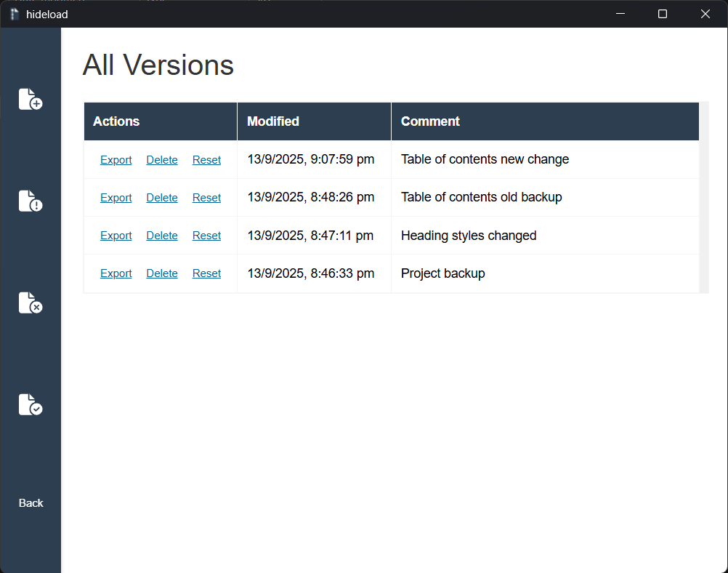Delete the 'Table of contents new change' version
728x573 pixels.
(x=162, y=160)
